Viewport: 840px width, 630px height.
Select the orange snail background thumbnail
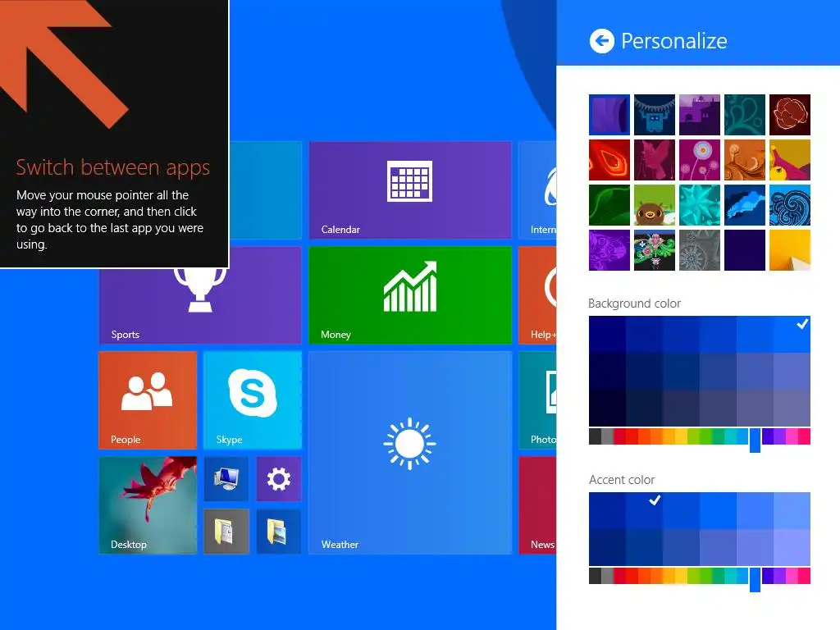[x=745, y=160]
